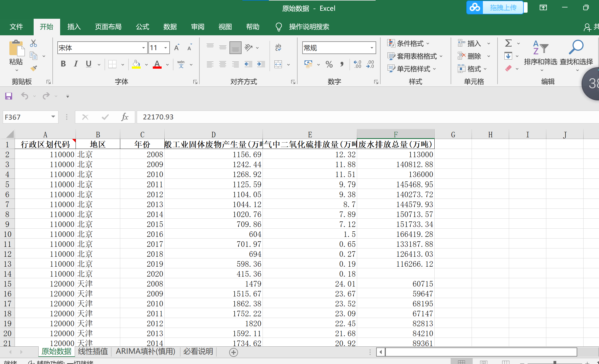The height and width of the screenshot is (364, 599).
Task: Add a new sheet with plus button
Action: pyautogui.click(x=234, y=352)
